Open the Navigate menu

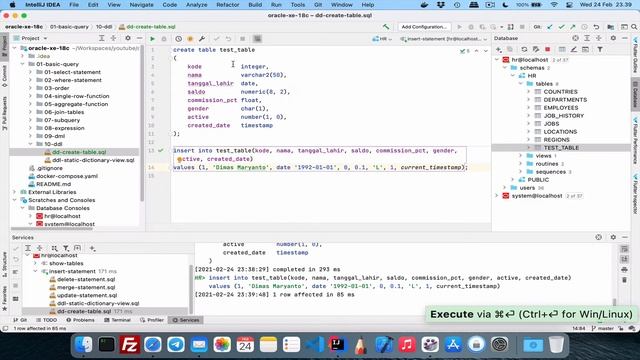(x=141, y=5)
